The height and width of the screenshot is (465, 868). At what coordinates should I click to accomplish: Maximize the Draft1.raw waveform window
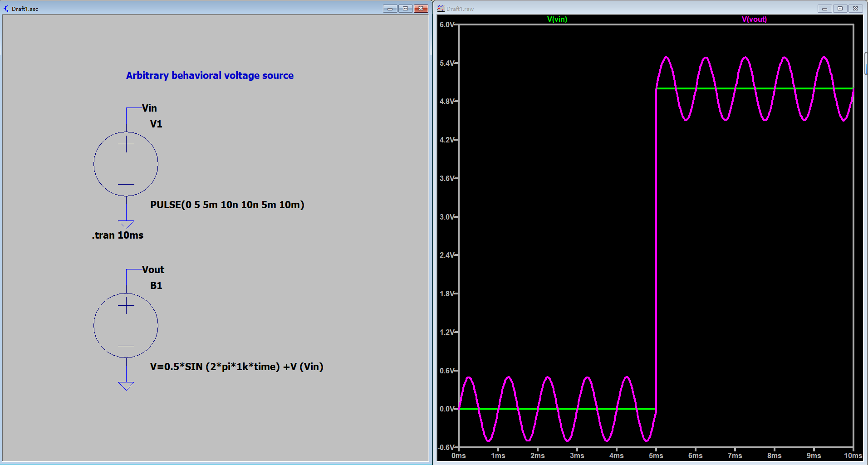[x=840, y=9]
